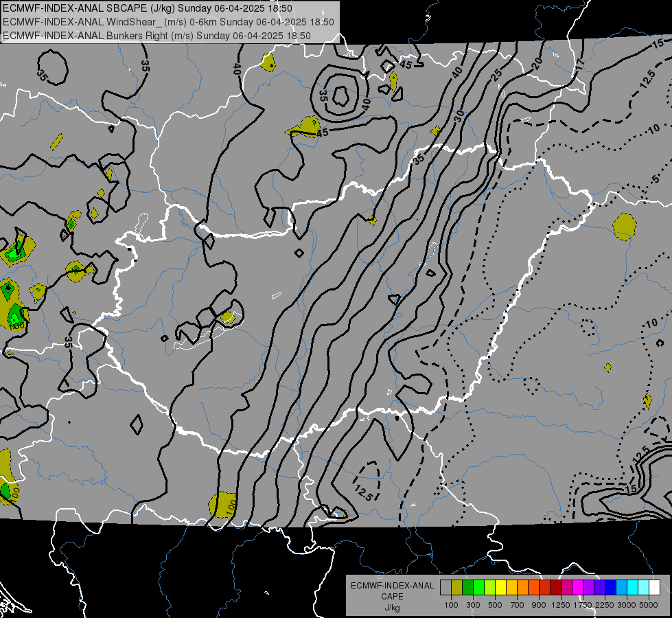Select the white 5000 J/kg swatch
The height and width of the screenshot is (618, 672).
click(x=656, y=588)
